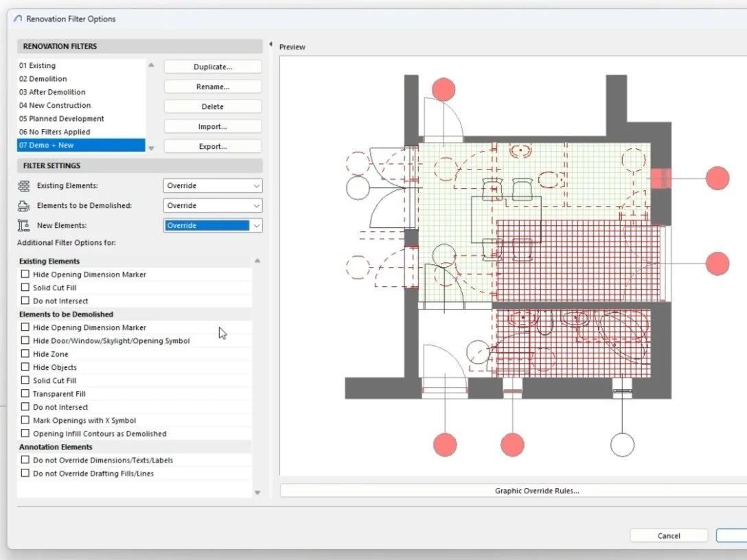Click the Elements to be Demolished icon
Viewport: 747px width, 560px height.
pos(24,206)
